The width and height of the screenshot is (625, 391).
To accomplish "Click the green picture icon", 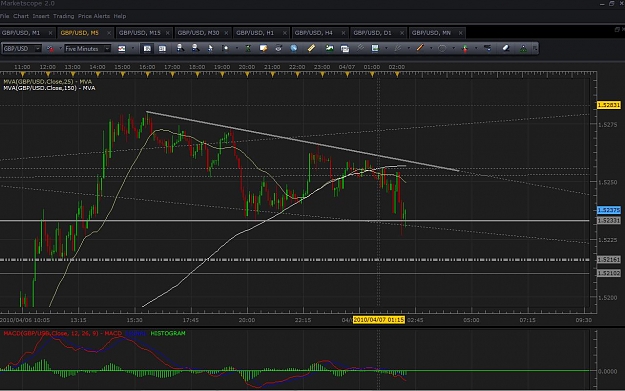I will click(x=329, y=48).
